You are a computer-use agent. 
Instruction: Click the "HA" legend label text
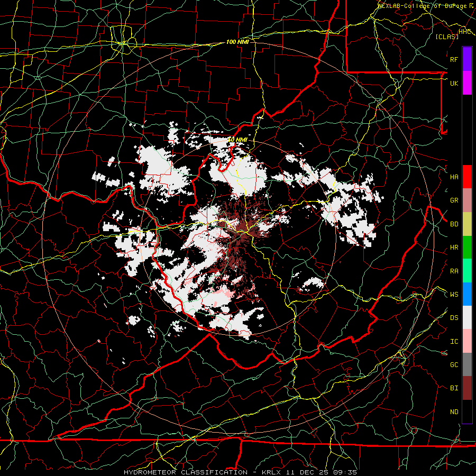tap(454, 177)
